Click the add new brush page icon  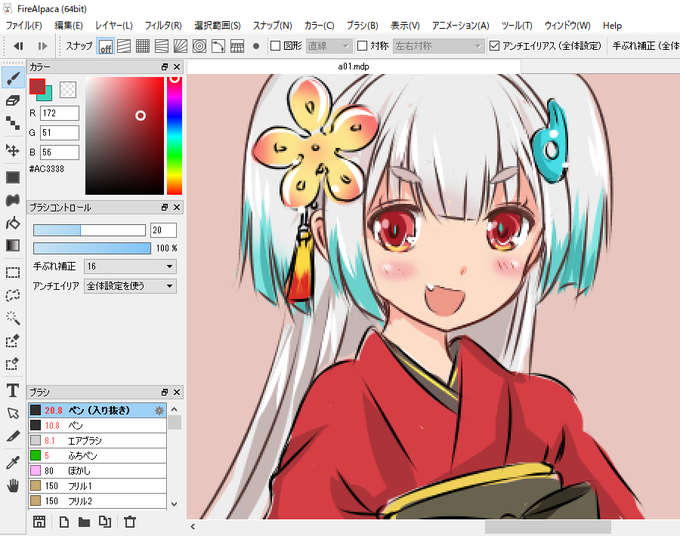(64, 522)
